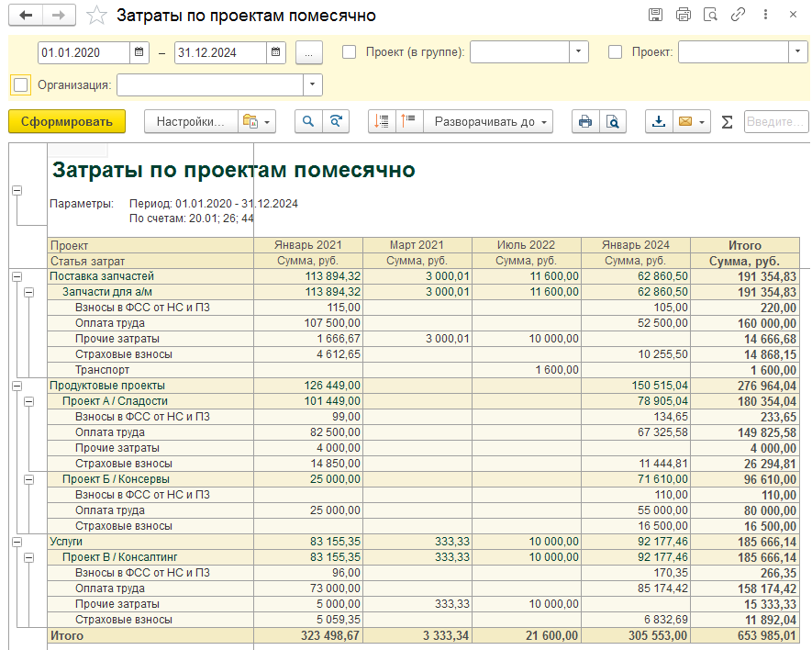The width and height of the screenshot is (812, 650).
Task: Collapse the Запчасти для а/м subgroup
Action: tap(29, 292)
